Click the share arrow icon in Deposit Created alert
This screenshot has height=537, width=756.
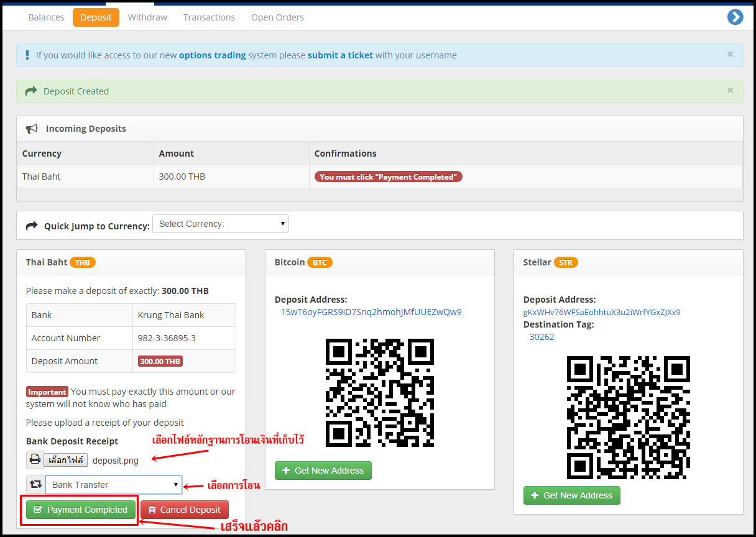coord(31,91)
